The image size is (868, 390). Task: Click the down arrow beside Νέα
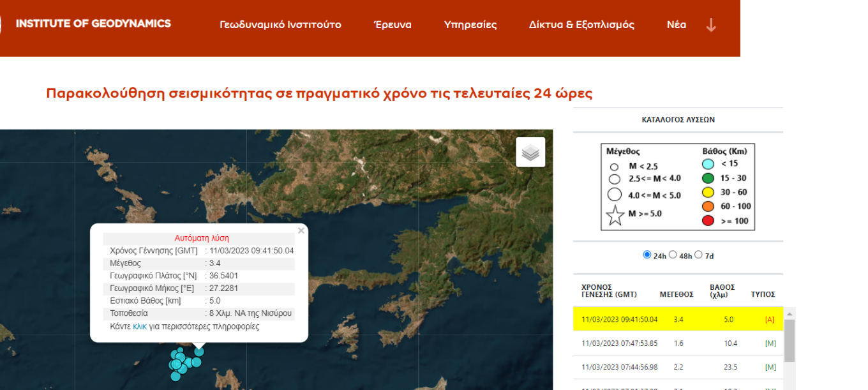tap(711, 25)
